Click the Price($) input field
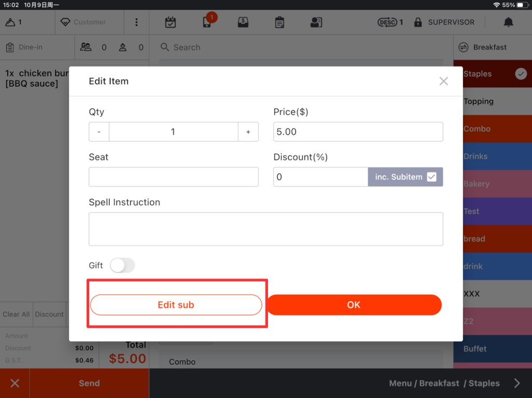 point(358,132)
